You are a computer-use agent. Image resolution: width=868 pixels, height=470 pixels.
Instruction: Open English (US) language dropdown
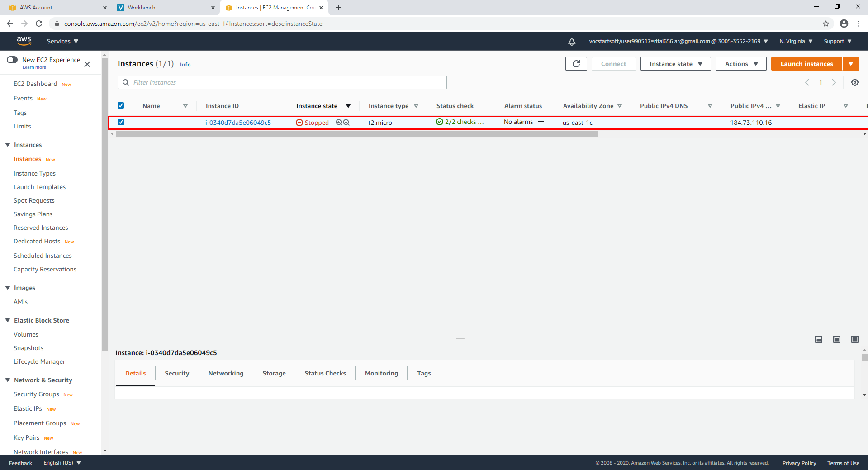click(x=62, y=463)
